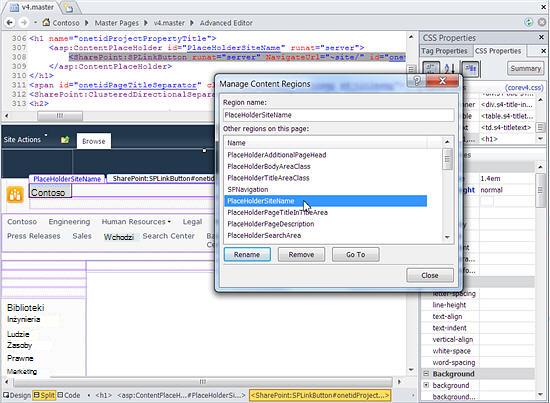The image size is (550, 403).
Task: Open the Site Actions dropdown
Action: pyautogui.click(x=25, y=140)
